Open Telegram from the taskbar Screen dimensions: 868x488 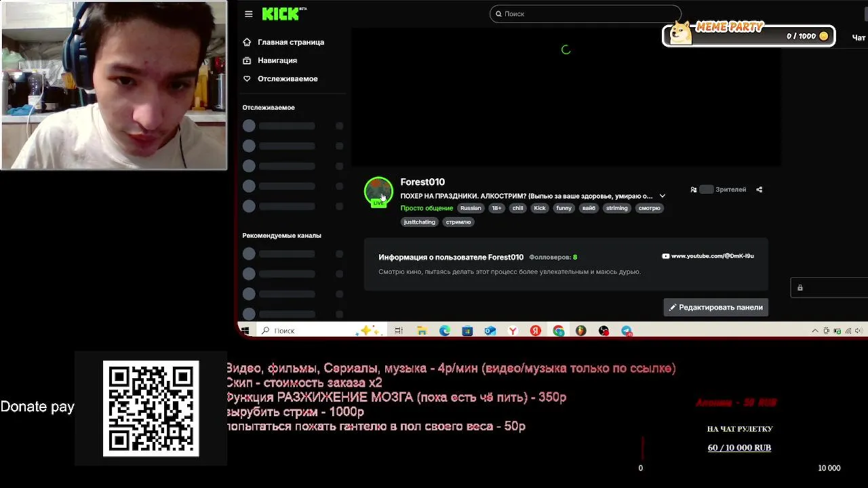627,330
